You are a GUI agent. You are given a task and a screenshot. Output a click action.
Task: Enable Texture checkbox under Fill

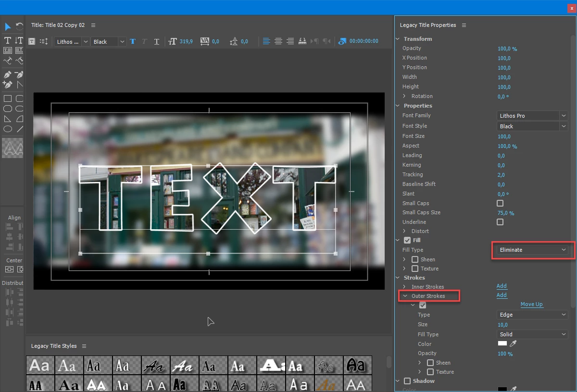pyautogui.click(x=415, y=269)
